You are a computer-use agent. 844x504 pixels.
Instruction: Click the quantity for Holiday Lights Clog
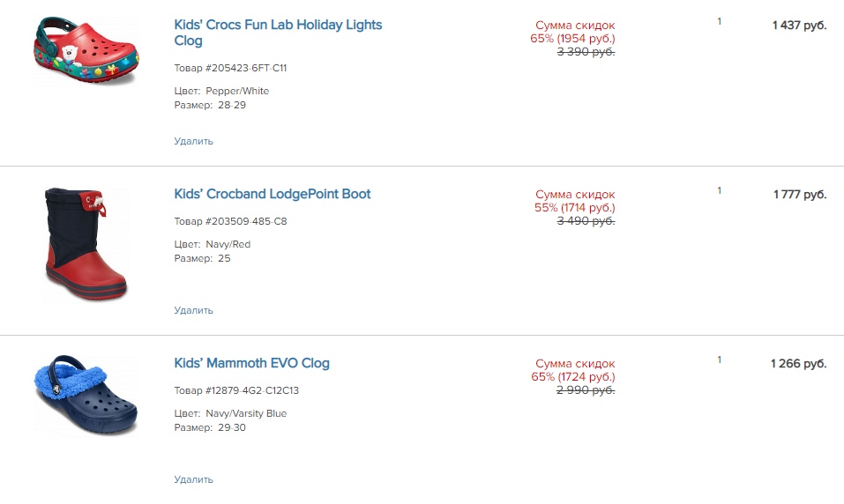click(x=719, y=21)
